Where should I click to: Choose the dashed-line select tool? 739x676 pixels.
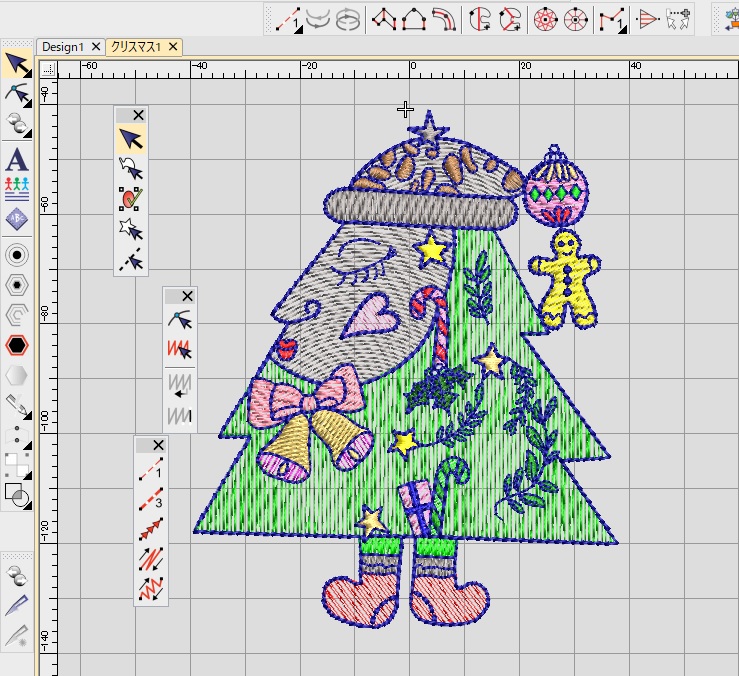click(131, 260)
